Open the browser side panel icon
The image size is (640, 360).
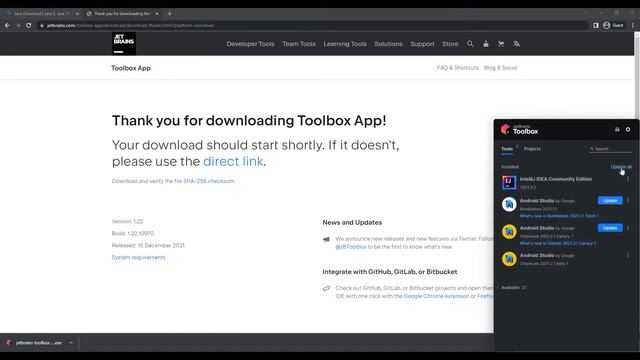596,25
